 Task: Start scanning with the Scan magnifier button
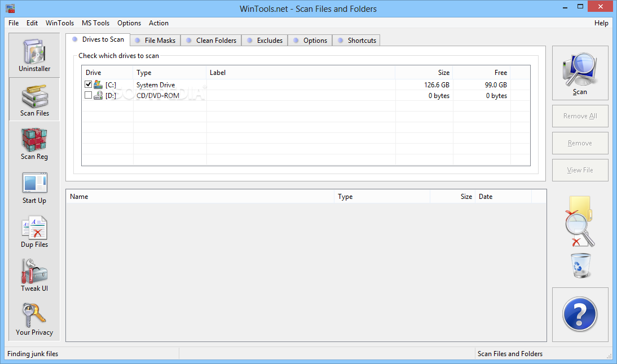(x=580, y=73)
